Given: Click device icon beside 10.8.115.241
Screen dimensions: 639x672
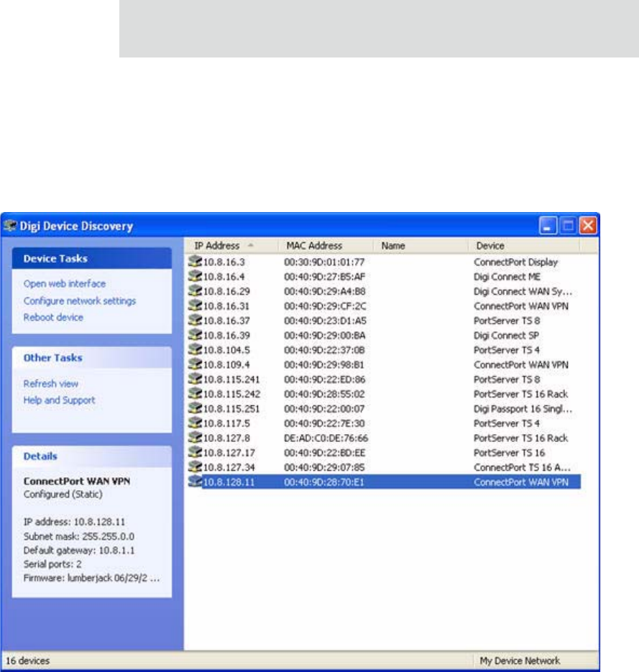Looking at the screenshot, I should point(195,379).
